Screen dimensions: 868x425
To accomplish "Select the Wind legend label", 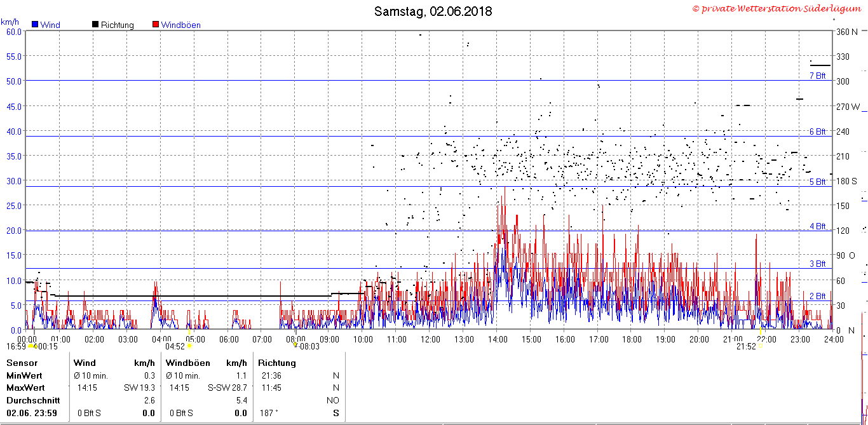I will 50,25.
